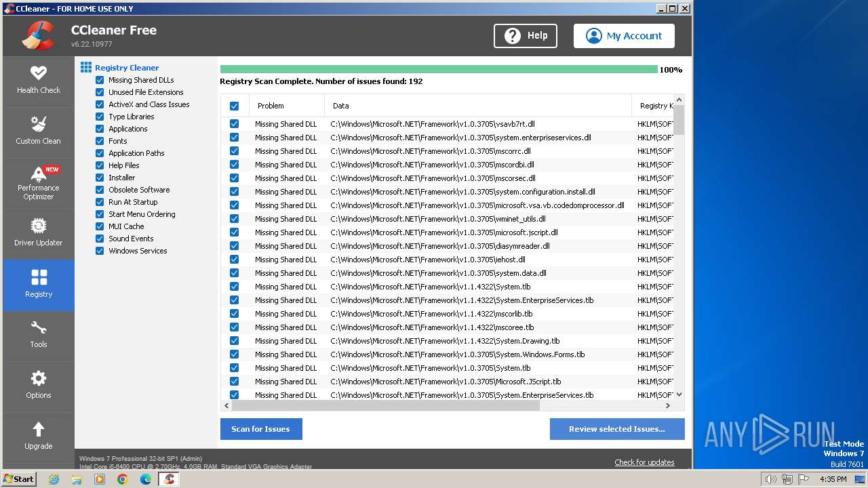The height and width of the screenshot is (488, 868).
Task: Uncheck the vsavb7rt.dll row checkbox
Action: click(234, 124)
